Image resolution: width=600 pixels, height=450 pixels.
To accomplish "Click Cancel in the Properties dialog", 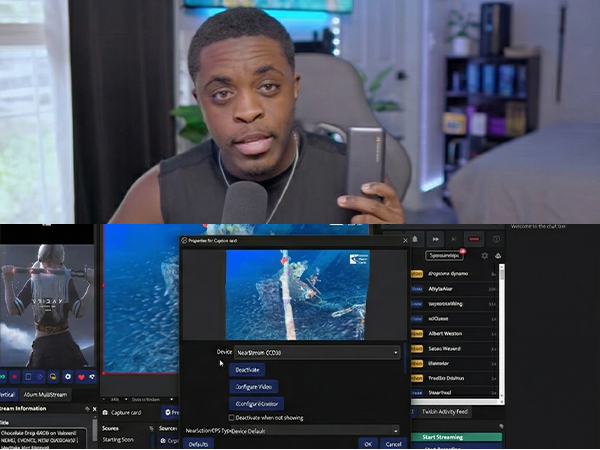I will pyautogui.click(x=393, y=444).
